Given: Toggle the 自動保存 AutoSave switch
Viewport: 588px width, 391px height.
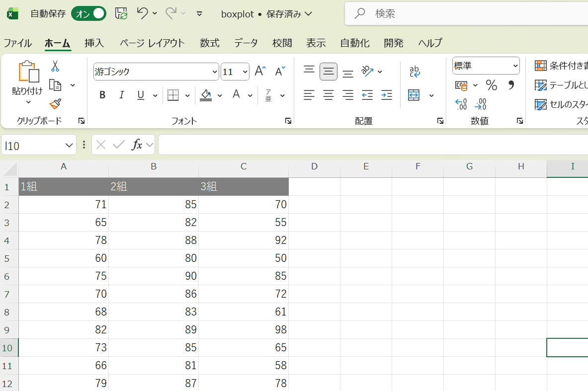Looking at the screenshot, I should 88,14.
